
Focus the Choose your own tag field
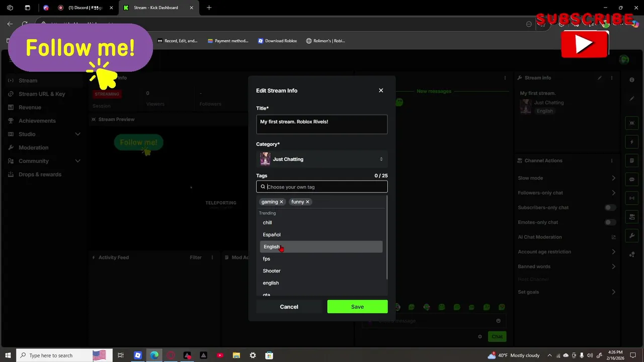[x=321, y=187]
